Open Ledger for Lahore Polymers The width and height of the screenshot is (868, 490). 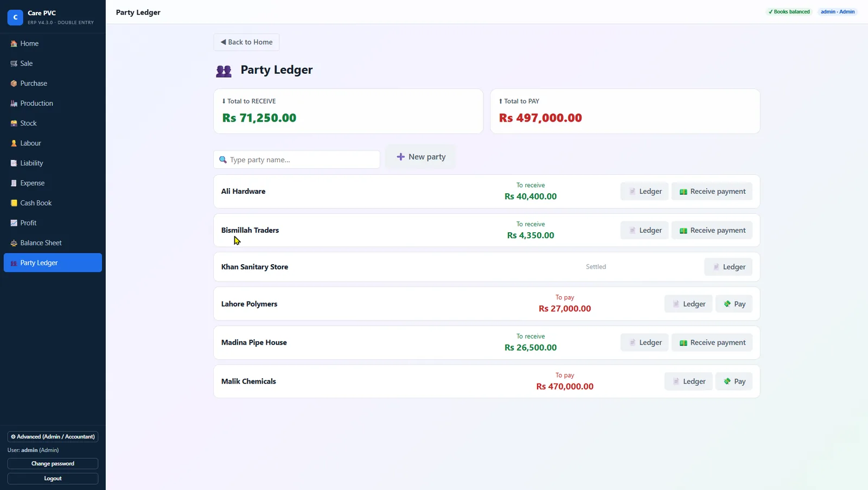tap(688, 304)
